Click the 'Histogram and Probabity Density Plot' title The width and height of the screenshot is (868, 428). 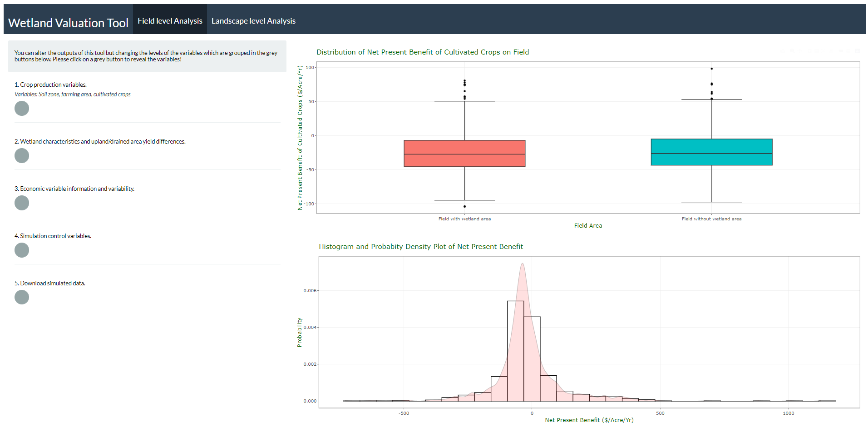click(421, 247)
